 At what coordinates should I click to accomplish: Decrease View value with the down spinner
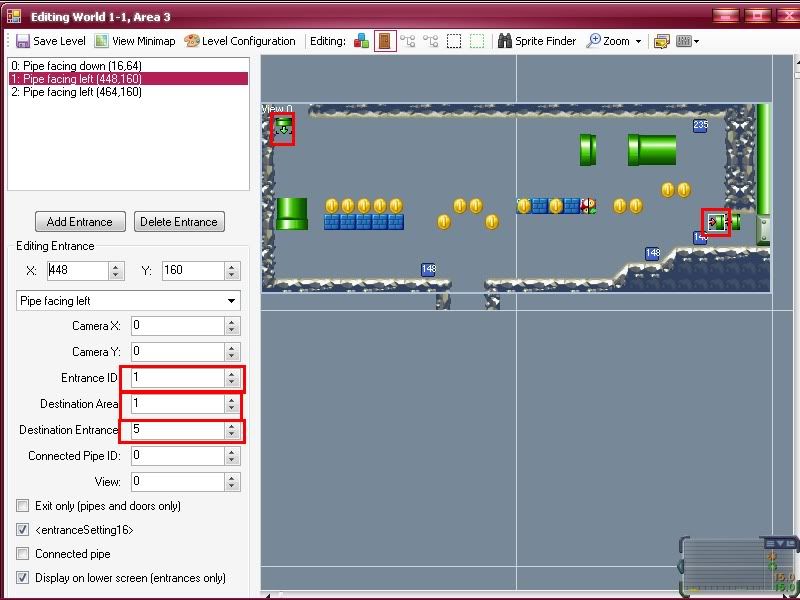tap(232, 486)
